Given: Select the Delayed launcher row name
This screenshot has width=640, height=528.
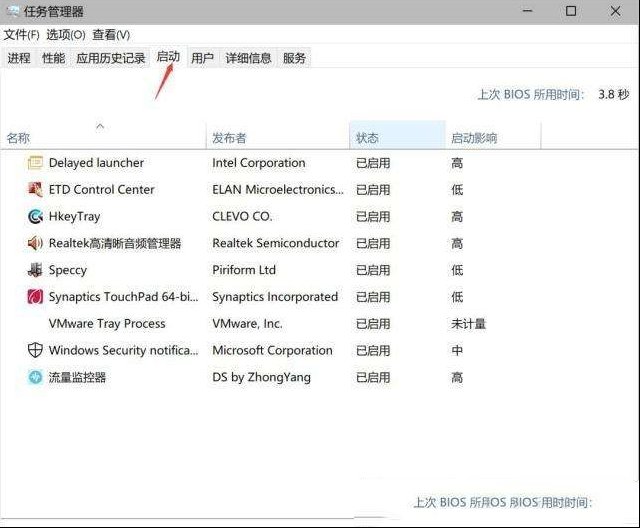Looking at the screenshot, I should coord(96,163).
